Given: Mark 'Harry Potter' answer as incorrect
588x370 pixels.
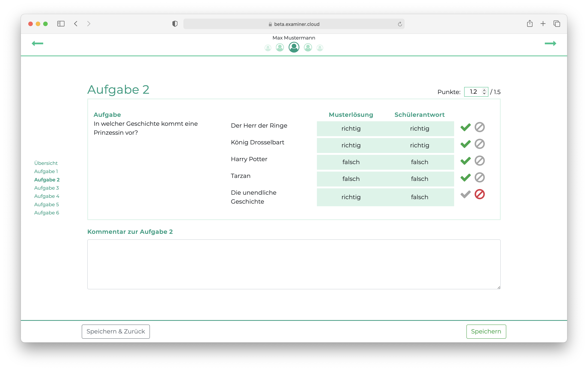Looking at the screenshot, I should pos(480,161).
